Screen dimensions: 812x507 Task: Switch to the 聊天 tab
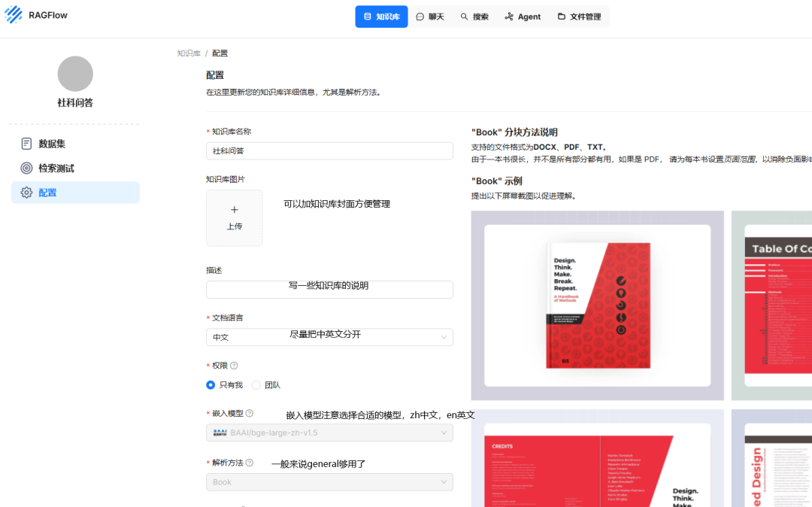[430, 17]
